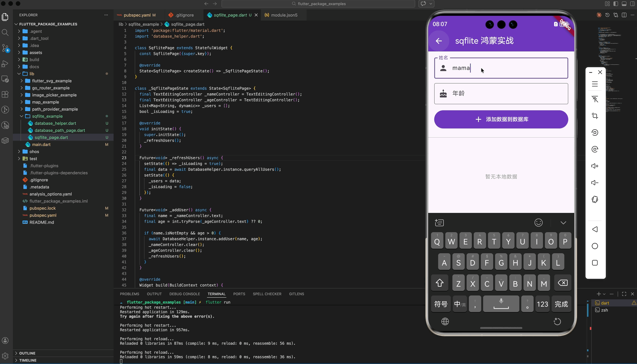Open the Extensions view

pos(5,95)
